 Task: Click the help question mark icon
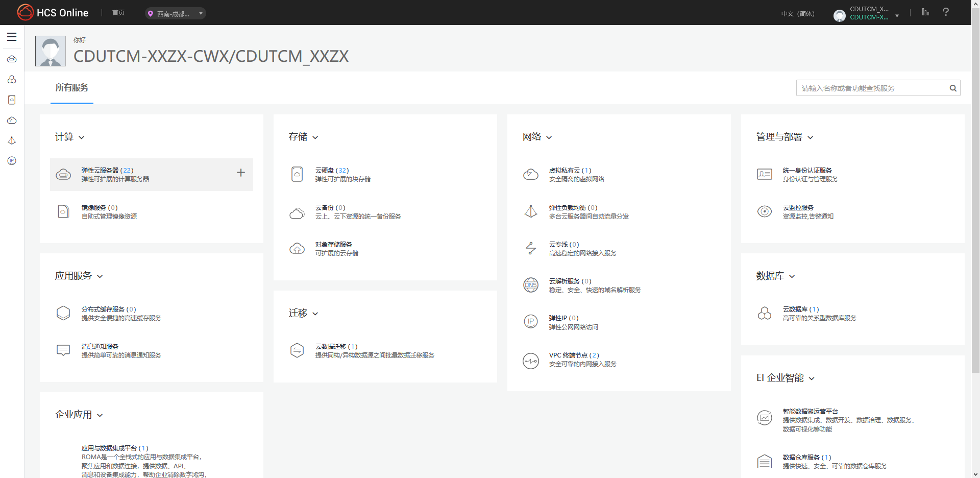[946, 12]
